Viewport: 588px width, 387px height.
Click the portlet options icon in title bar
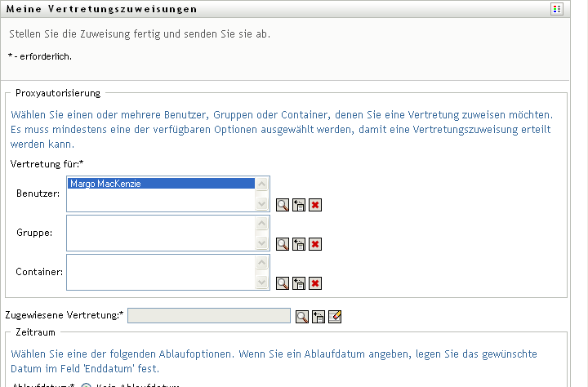[x=579, y=9]
